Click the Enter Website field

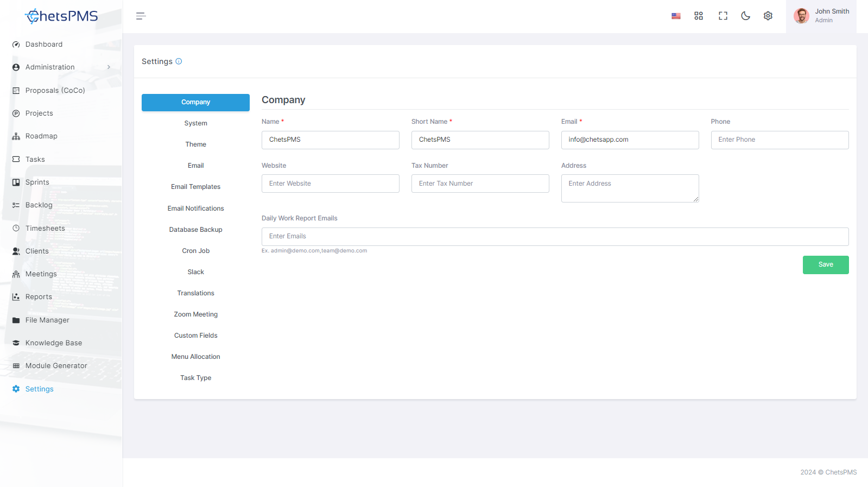click(x=331, y=184)
